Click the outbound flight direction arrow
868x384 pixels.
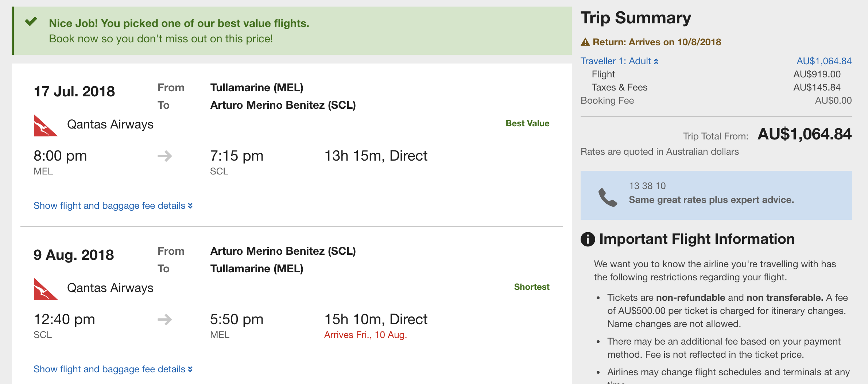tap(165, 156)
